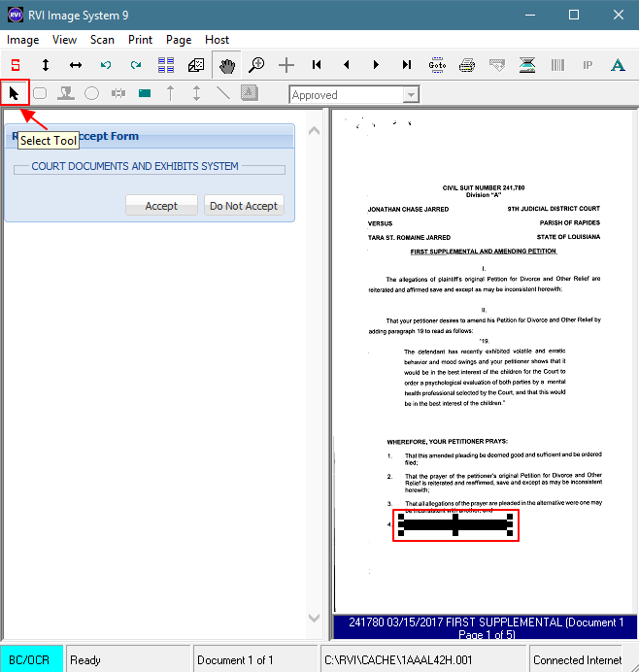Open the Image menu
Screen dimensions: 639x672
coord(22,40)
